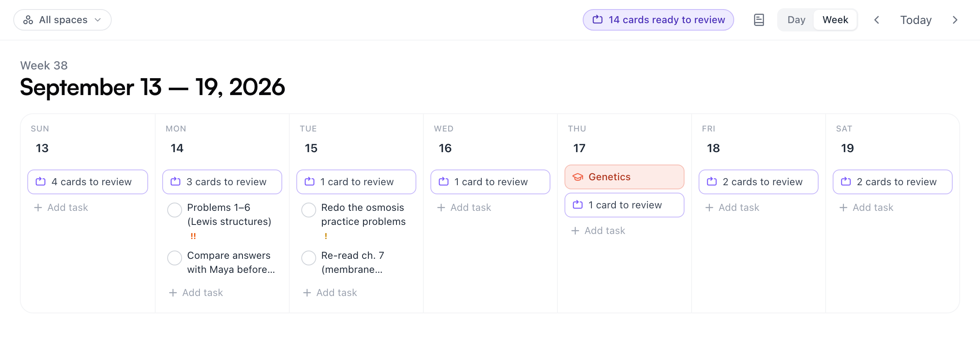Check off Redo the osmosis practice problems
The width and height of the screenshot is (980, 339).
(309, 210)
